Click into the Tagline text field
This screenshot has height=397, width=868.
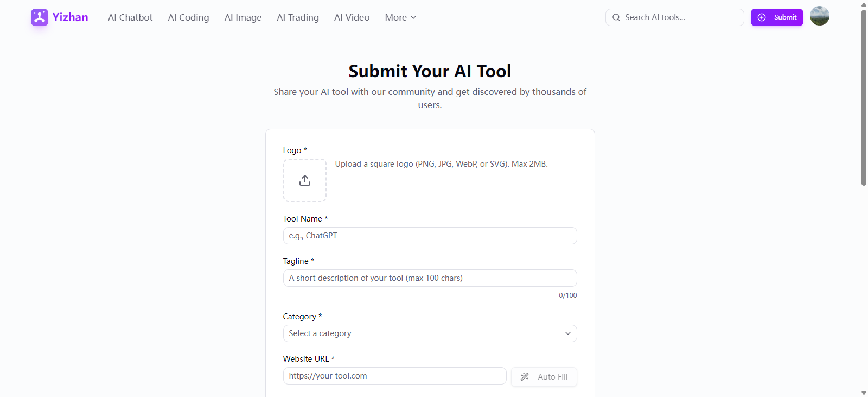tap(430, 278)
